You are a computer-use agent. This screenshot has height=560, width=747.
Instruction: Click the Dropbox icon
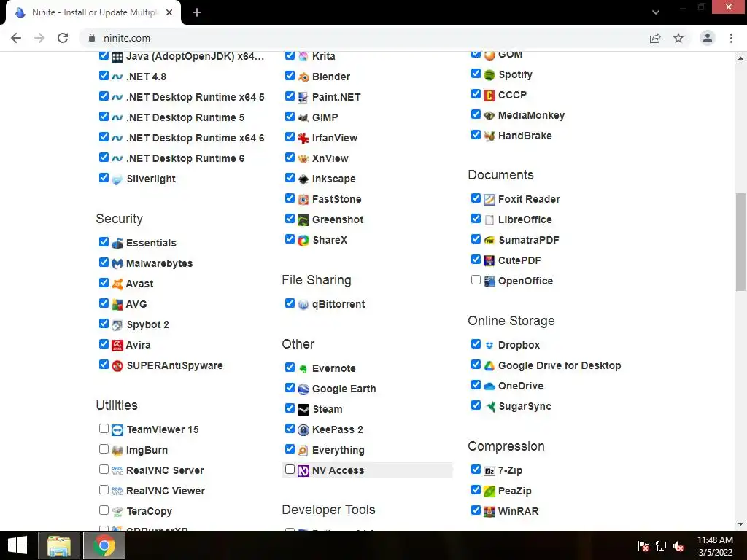pos(489,345)
